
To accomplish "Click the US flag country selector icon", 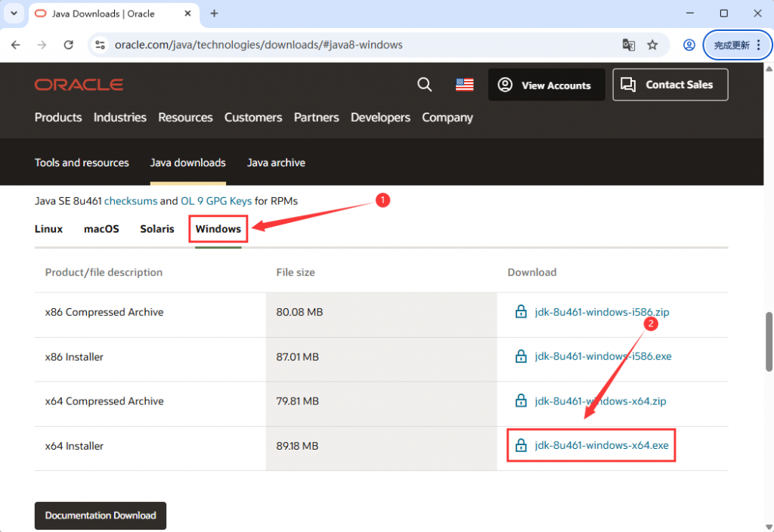I will pyautogui.click(x=464, y=85).
